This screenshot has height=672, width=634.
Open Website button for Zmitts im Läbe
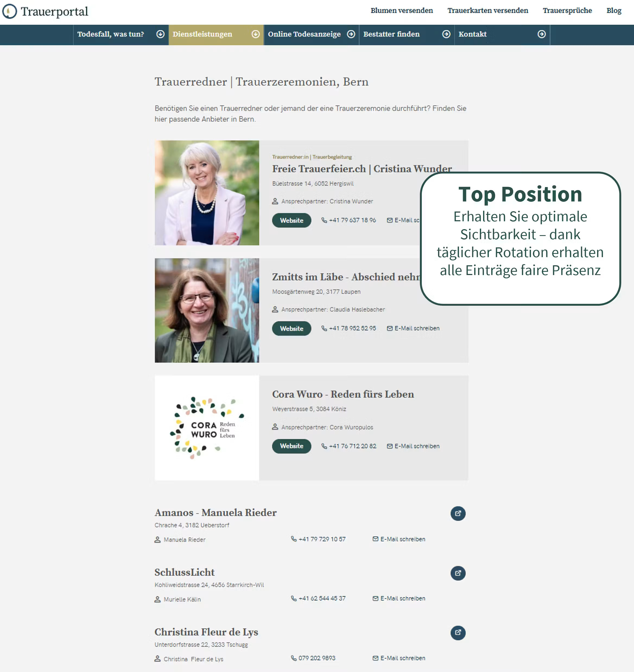click(x=292, y=329)
